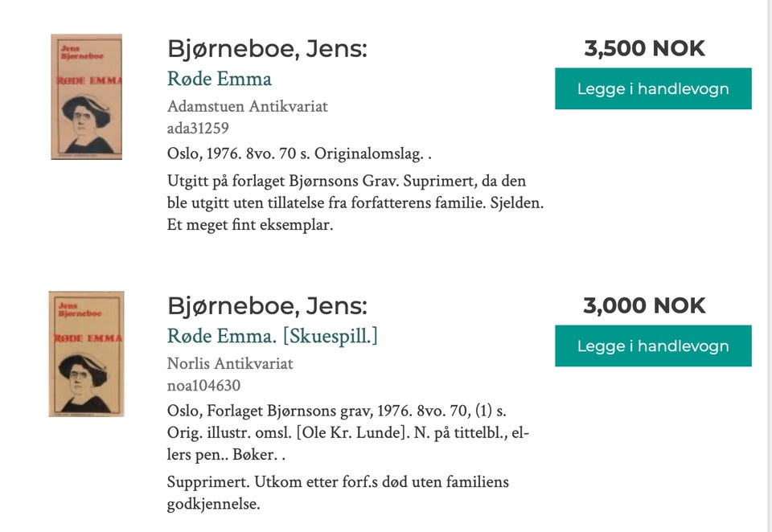Click the item number noa104630
The image size is (772, 532).
203,385
